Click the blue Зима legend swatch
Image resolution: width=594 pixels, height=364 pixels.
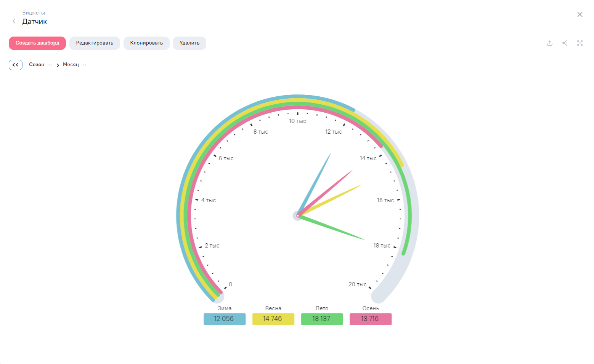click(224, 319)
